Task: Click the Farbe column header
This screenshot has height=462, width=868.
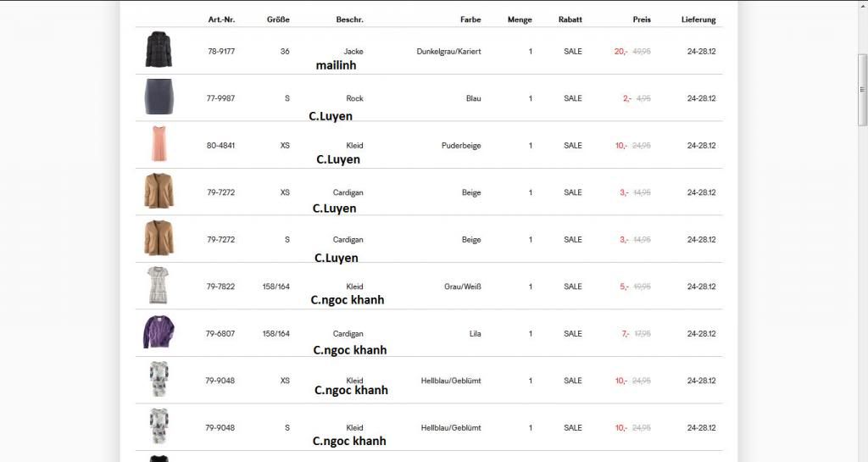Action: [x=470, y=19]
